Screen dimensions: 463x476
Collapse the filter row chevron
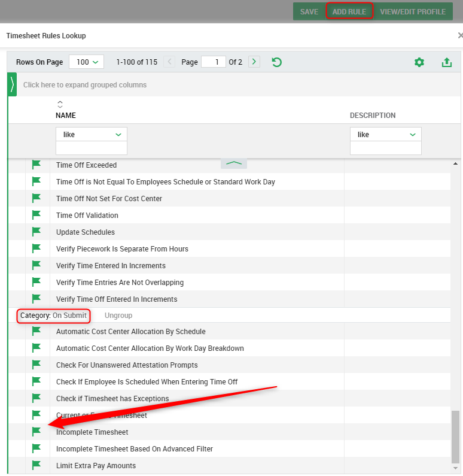[234, 163]
